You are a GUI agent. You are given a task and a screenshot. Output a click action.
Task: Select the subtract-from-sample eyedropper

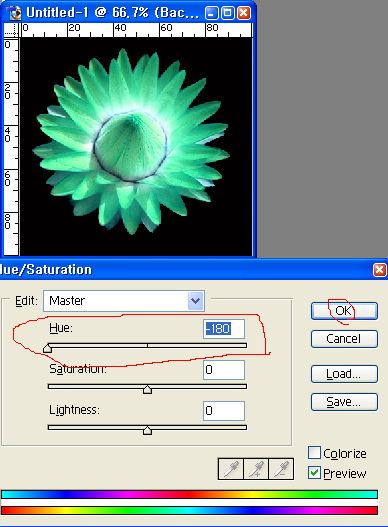[281, 469]
